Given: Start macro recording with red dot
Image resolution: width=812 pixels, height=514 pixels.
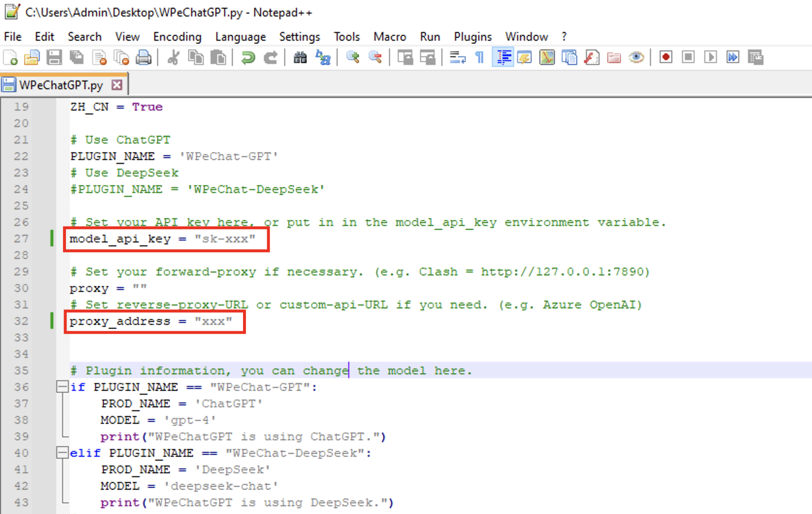Looking at the screenshot, I should (666, 57).
